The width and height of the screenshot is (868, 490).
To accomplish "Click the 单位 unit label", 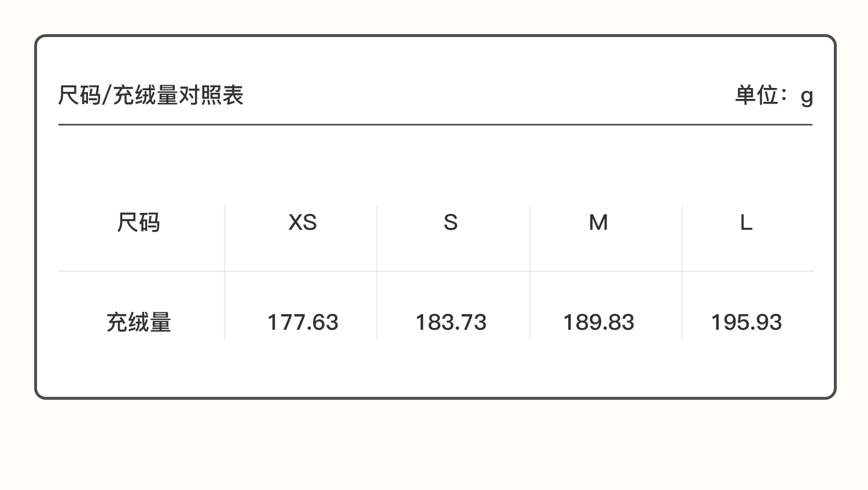I will [756, 95].
